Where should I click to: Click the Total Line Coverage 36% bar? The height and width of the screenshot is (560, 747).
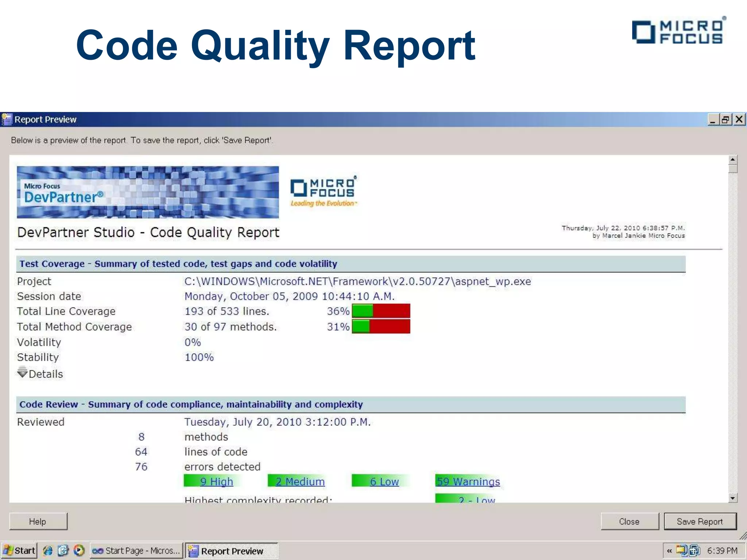(381, 311)
